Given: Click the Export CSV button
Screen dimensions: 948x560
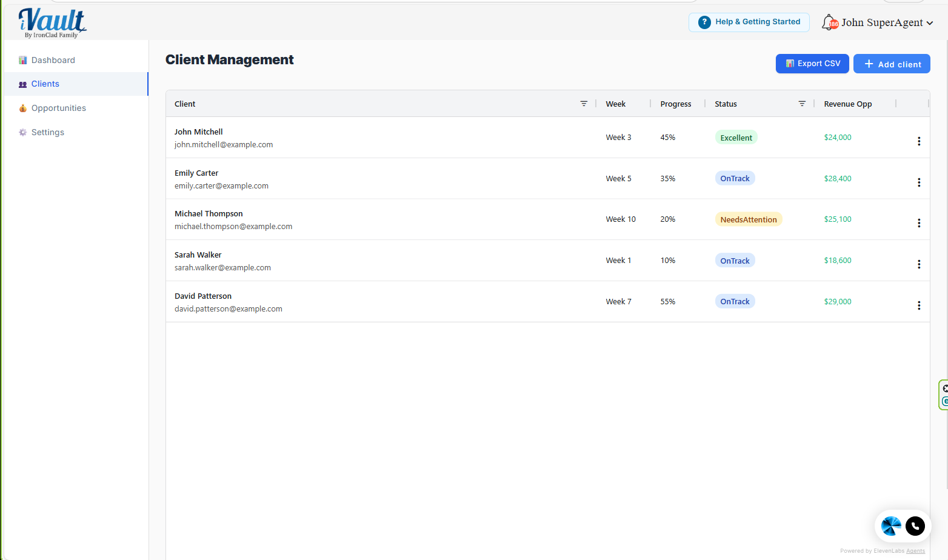Looking at the screenshot, I should (812, 64).
